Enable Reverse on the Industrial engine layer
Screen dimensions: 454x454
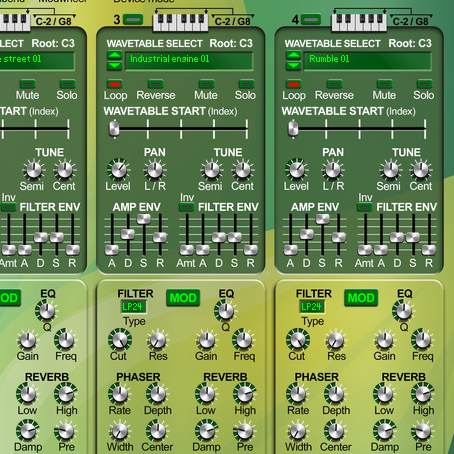click(156, 83)
